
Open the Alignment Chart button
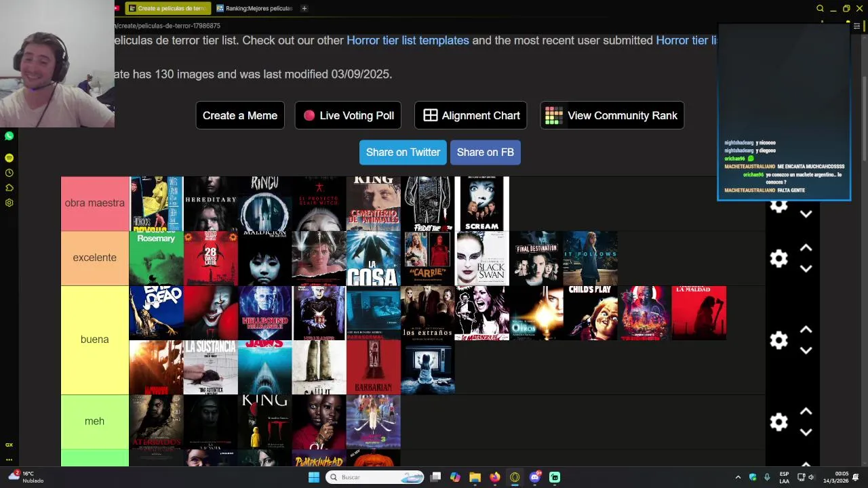tap(471, 115)
